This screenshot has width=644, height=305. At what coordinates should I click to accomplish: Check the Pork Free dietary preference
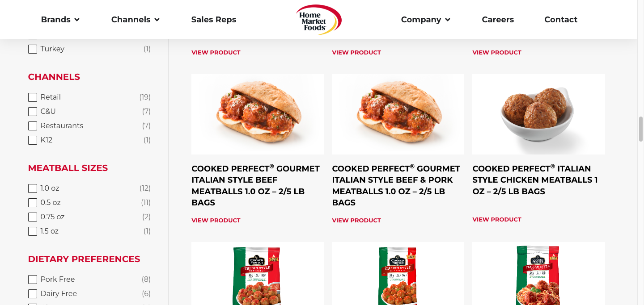click(x=33, y=280)
